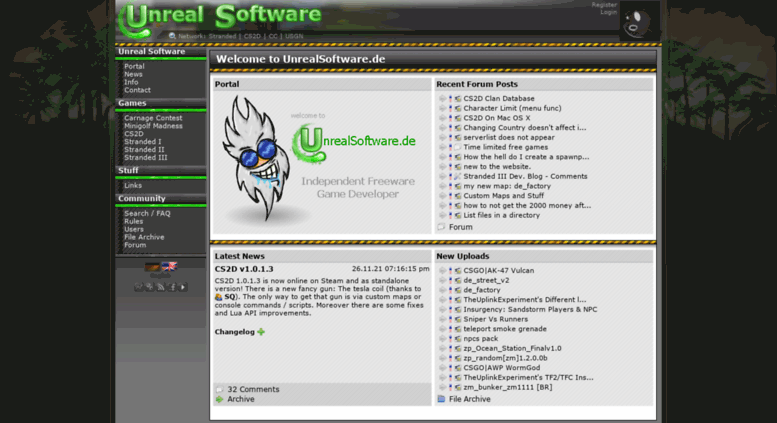The height and width of the screenshot is (423, 777).
Task: Open Stranded network link in header
Action: [222, 36]
